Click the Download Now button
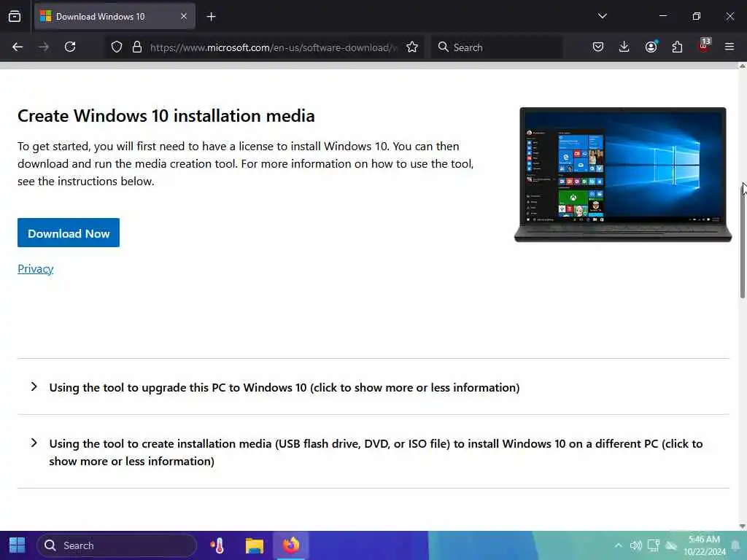Viewport: 747px width, 560px height. click(x=69, y=233)
